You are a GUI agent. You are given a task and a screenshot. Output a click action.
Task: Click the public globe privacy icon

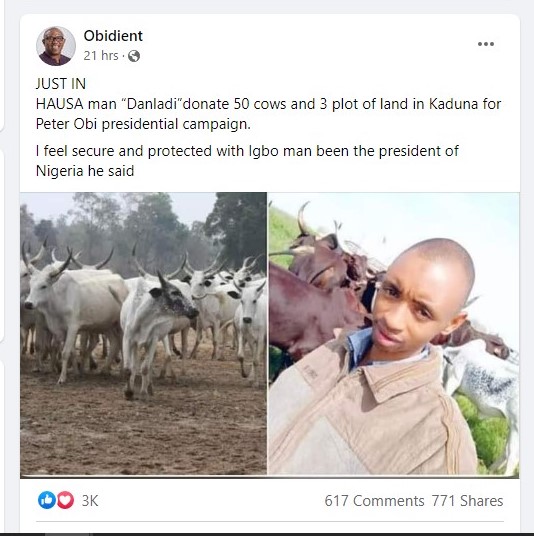(x=134, y=56)
